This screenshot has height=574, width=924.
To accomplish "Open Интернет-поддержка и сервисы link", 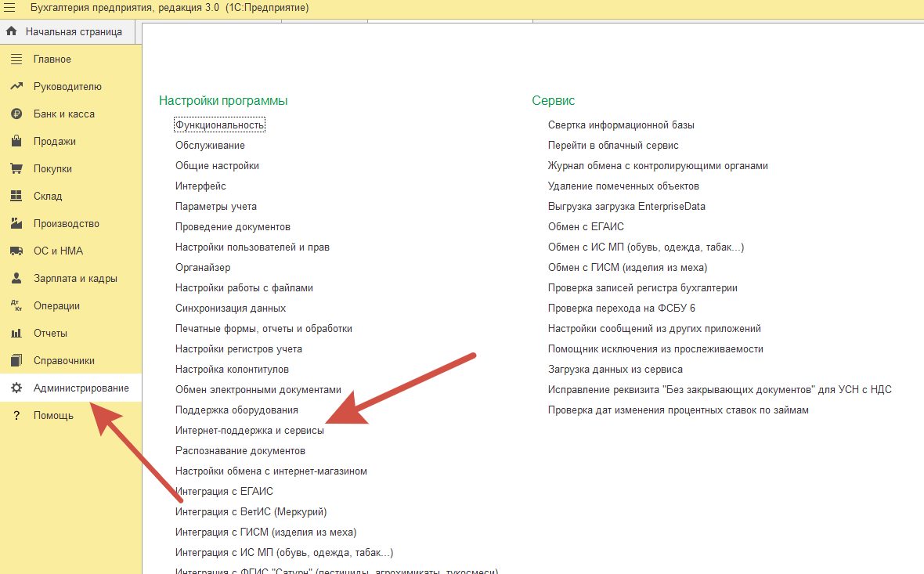I will pos(249,431).
